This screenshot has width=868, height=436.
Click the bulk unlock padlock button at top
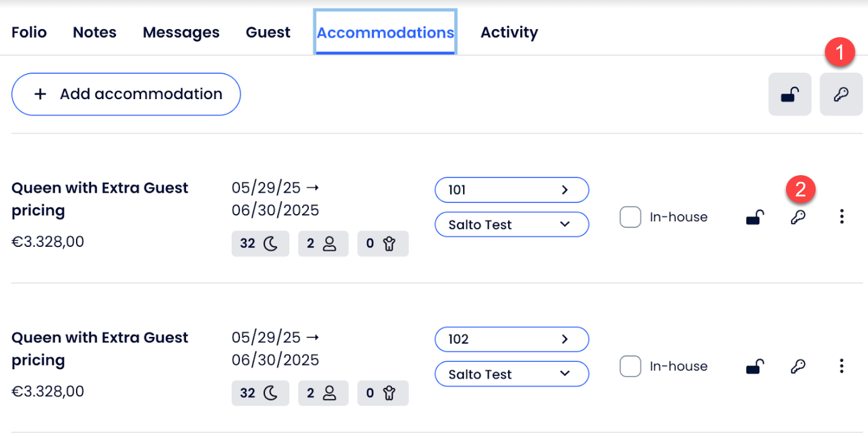790,94
